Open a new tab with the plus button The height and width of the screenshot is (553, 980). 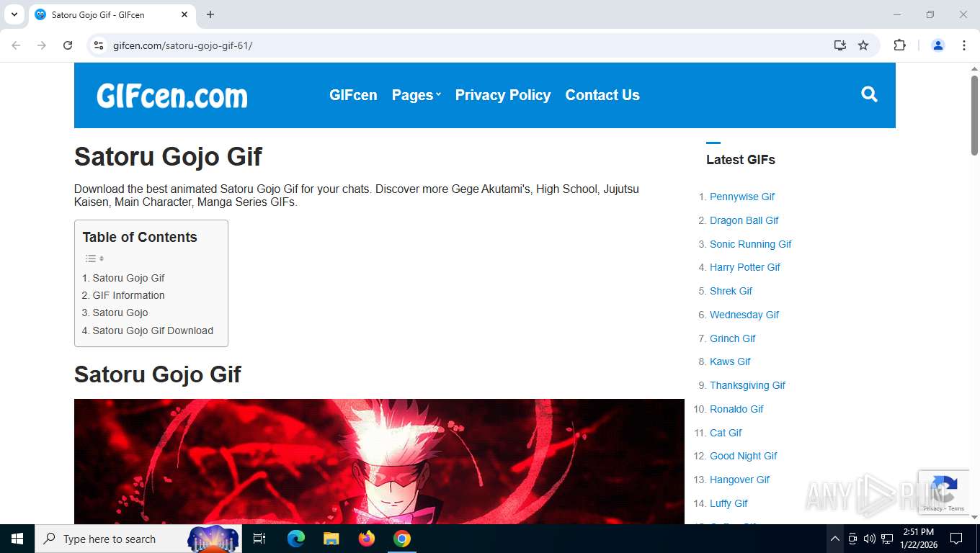tap(210, 14)
